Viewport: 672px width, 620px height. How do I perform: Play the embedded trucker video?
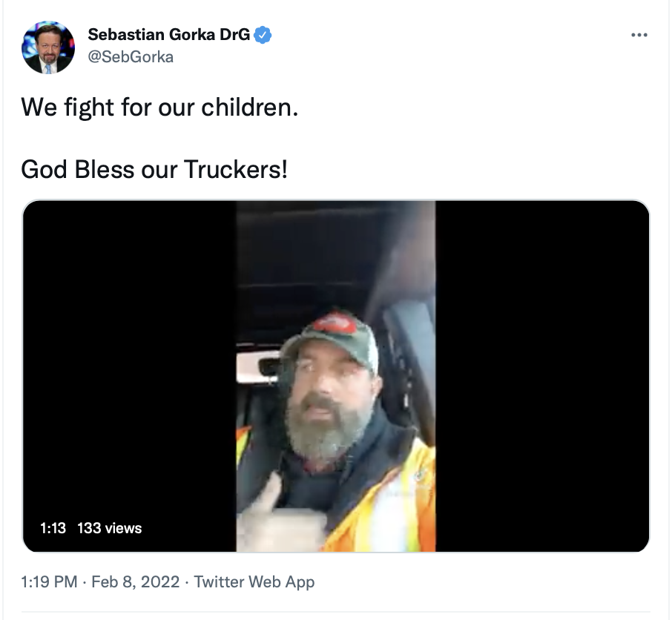point(335,376)
